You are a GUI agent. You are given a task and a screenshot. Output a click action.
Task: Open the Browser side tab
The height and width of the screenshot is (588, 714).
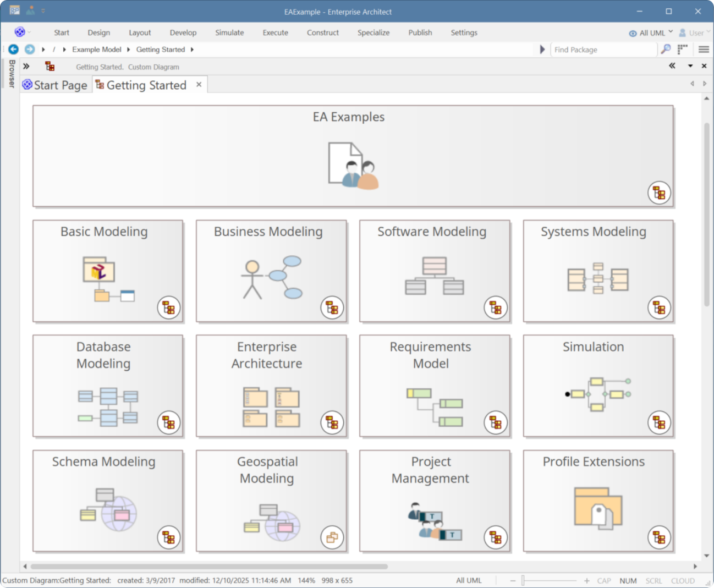[12, 74]
